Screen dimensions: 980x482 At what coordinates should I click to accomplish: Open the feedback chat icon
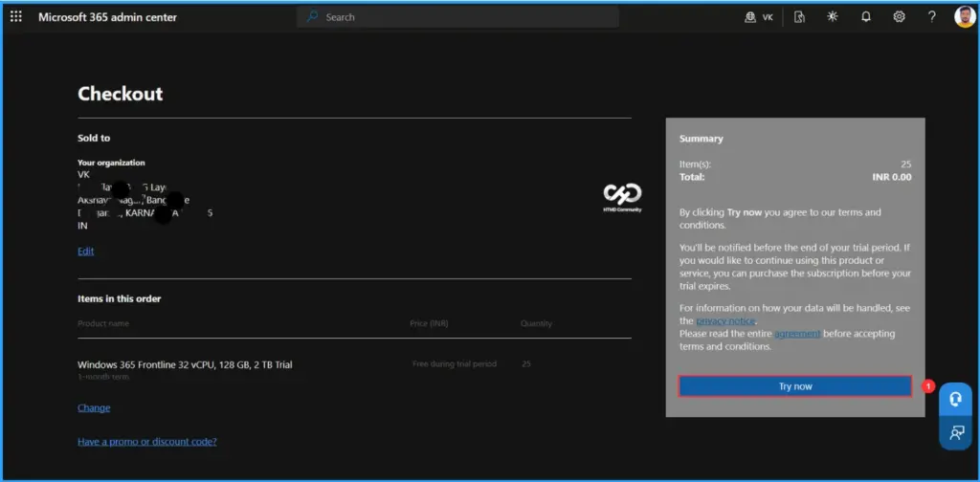956,432
